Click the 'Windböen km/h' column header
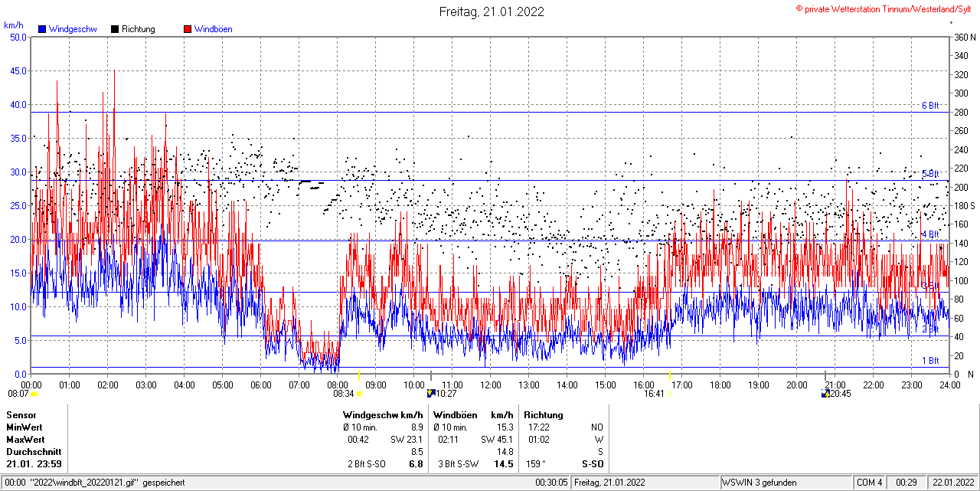Image resolution: width=980 pixels, height=491 pixels. point(473,415)
